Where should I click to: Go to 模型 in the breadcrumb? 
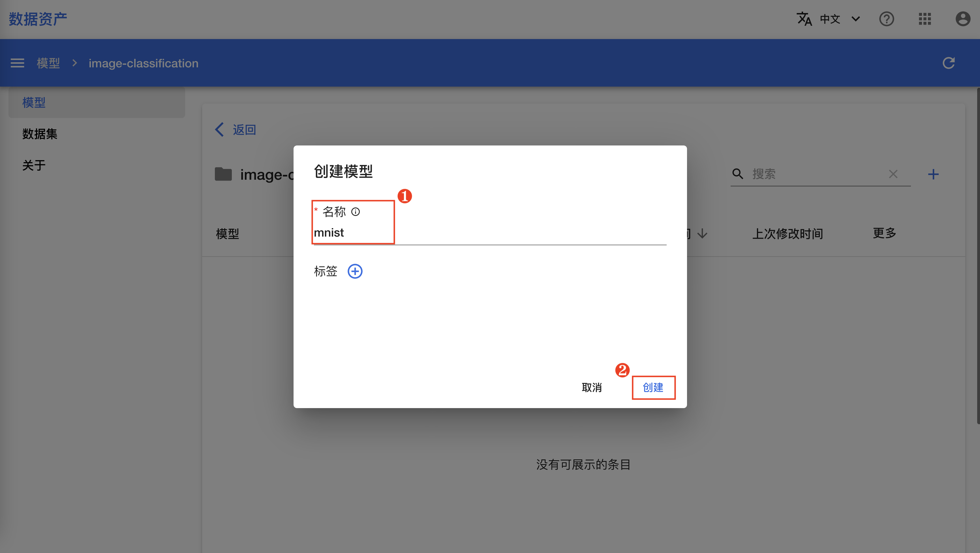(x=48, y=63)
